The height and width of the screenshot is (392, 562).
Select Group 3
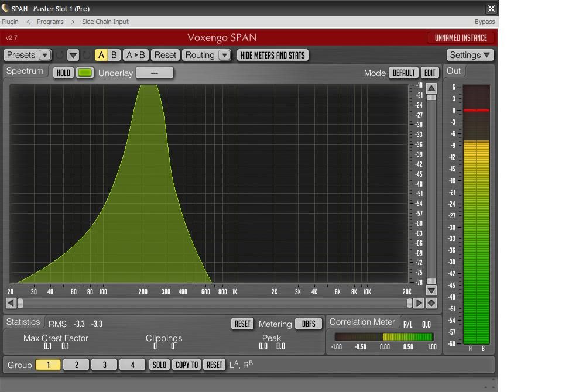104,365
